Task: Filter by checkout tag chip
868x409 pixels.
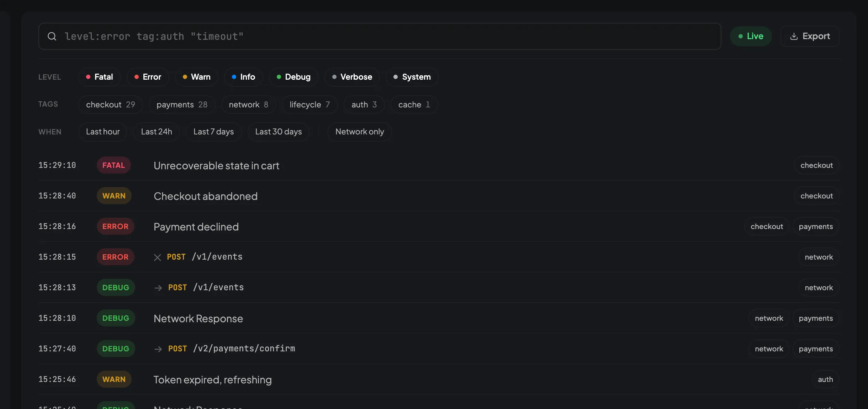Action: 111,105
